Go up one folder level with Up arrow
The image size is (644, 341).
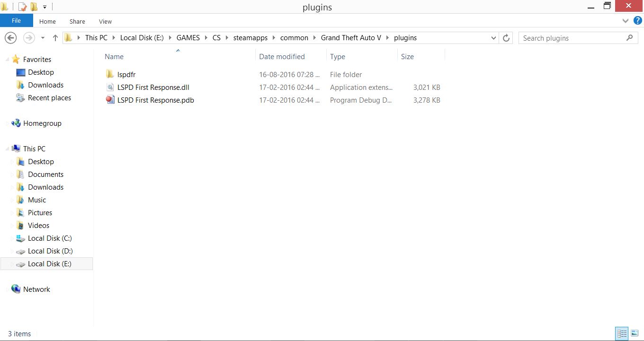[55, 38]
